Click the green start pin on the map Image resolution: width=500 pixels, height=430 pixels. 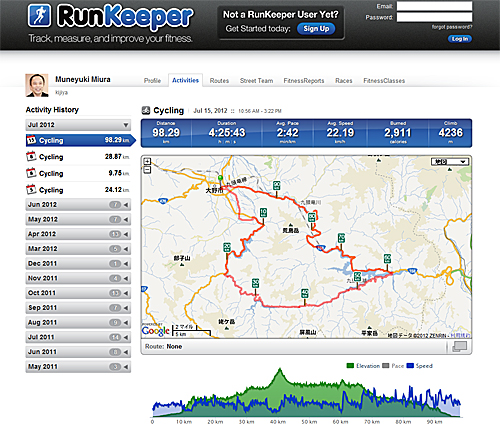point(220,178)
